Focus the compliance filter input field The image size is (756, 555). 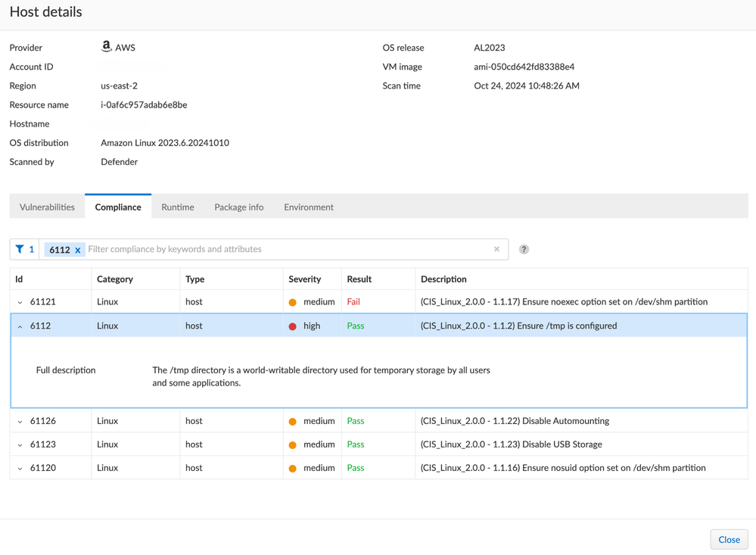tap(288, 249)
